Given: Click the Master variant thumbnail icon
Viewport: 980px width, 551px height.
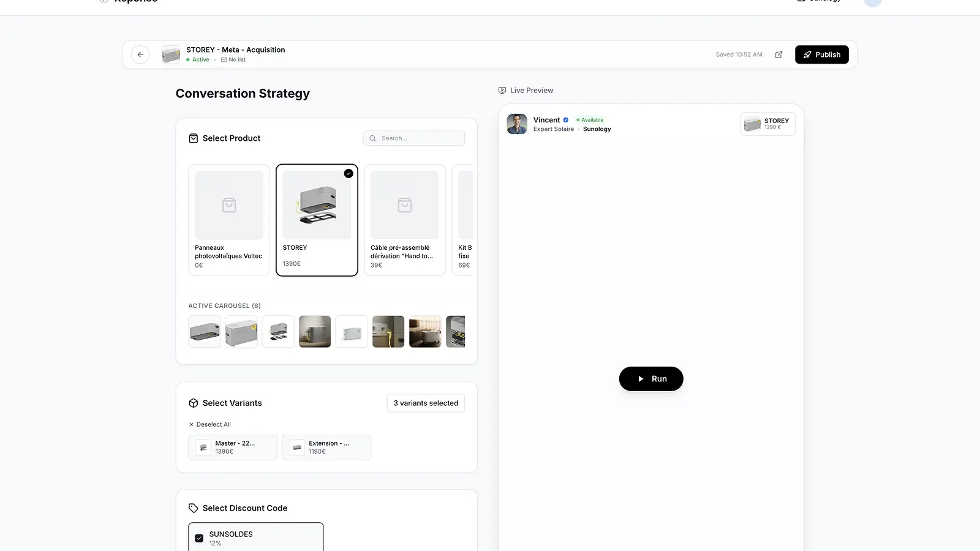Looking at the screenshot, I should point(203,448).
